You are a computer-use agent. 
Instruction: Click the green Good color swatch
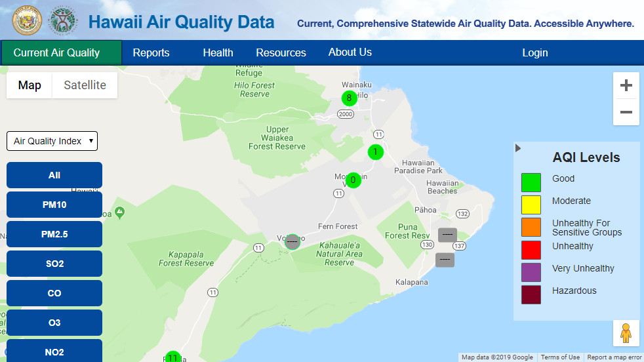(x=531, y=182)
